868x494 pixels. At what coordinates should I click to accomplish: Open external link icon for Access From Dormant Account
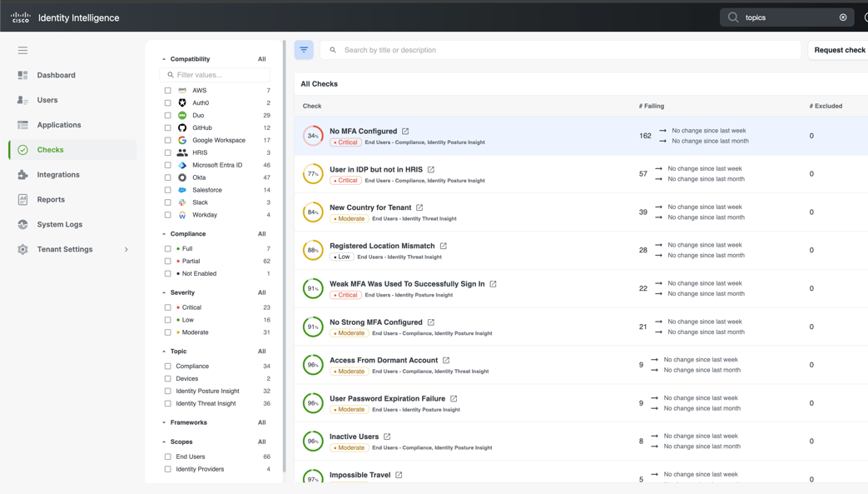tap(446, 361)
